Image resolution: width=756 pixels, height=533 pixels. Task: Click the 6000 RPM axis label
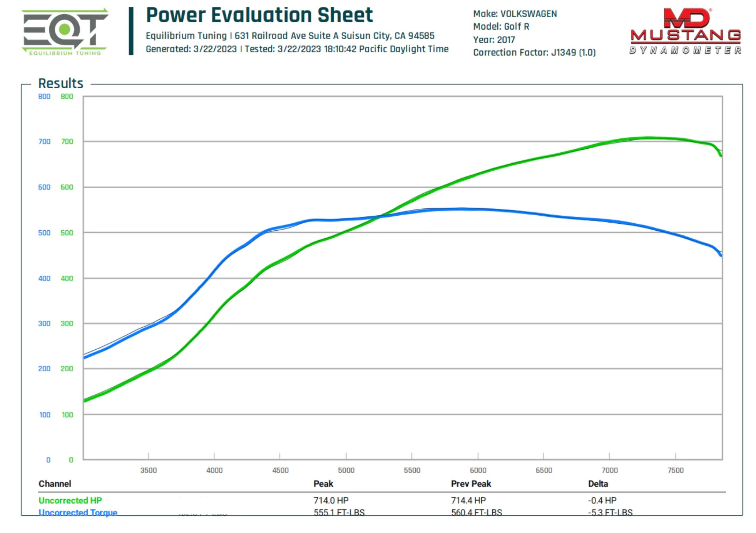click(x=478, y=470)
